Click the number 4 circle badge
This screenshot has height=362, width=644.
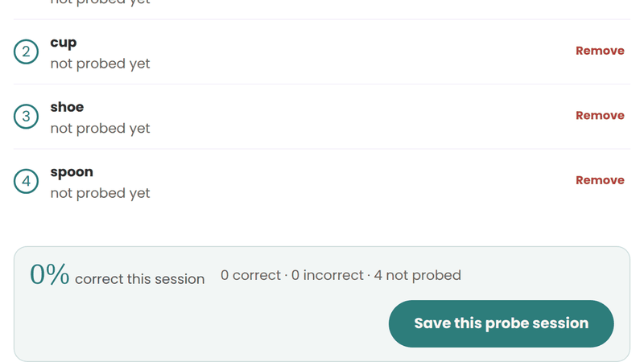(26, 181)
